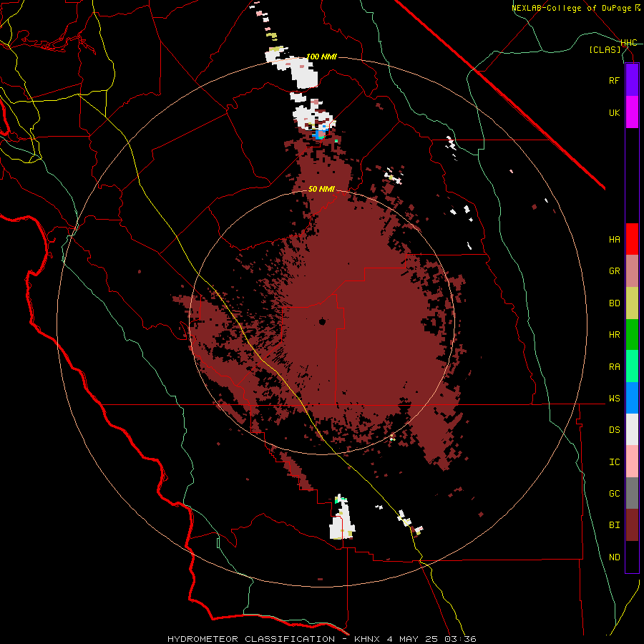Click the yellow BD legend swatch
This screenshot has width=644, height=644.
tap(632, 303)
